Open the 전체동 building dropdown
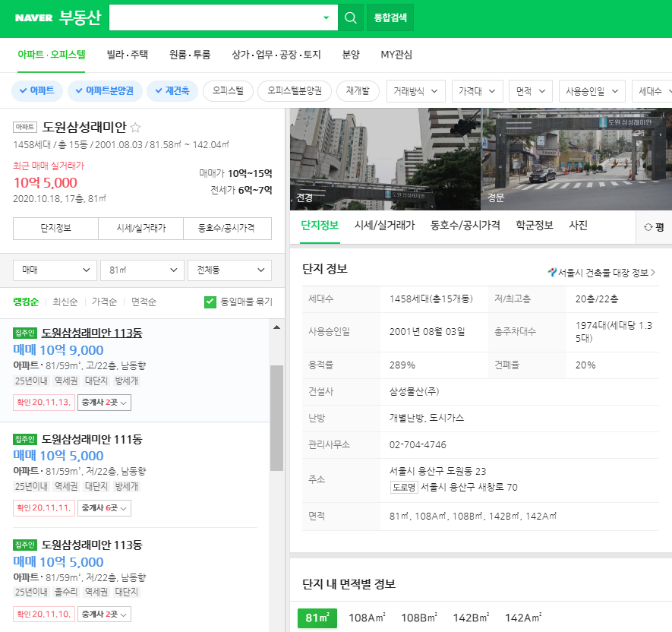672x632 pixels. click(230, 270)
